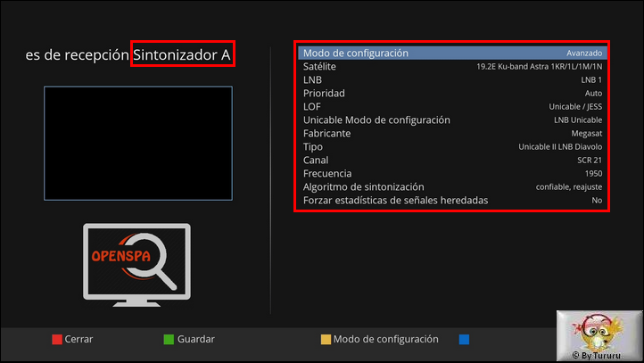Select the Guardar label
This screenshot has width=644, height=363.
coord(196,339)
